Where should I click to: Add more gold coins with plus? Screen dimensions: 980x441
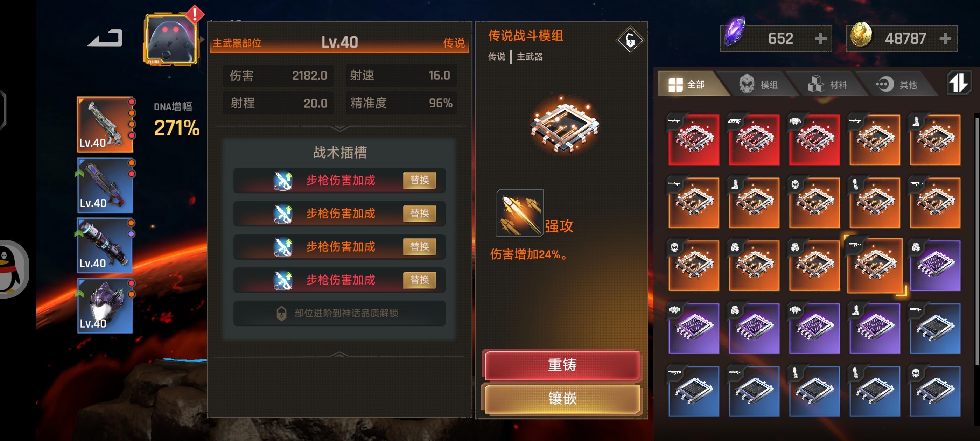(945, 38)
